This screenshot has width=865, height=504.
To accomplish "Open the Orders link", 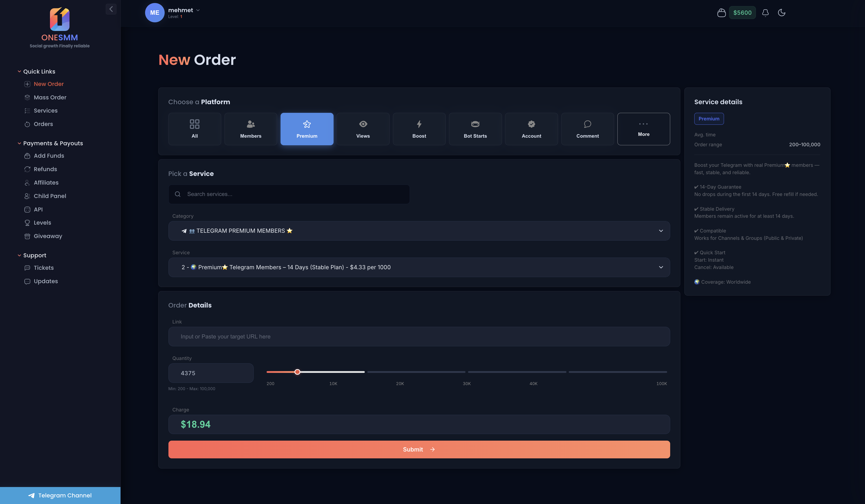I will 43,124.
